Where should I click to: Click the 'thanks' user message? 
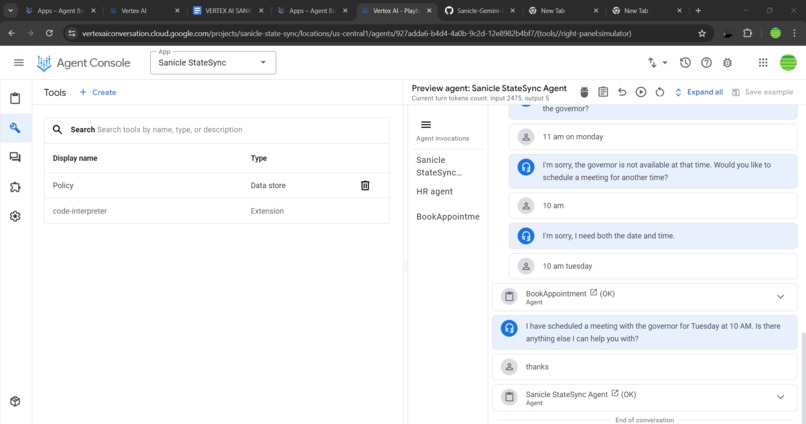pyautogui.click(x=645, y=367)
